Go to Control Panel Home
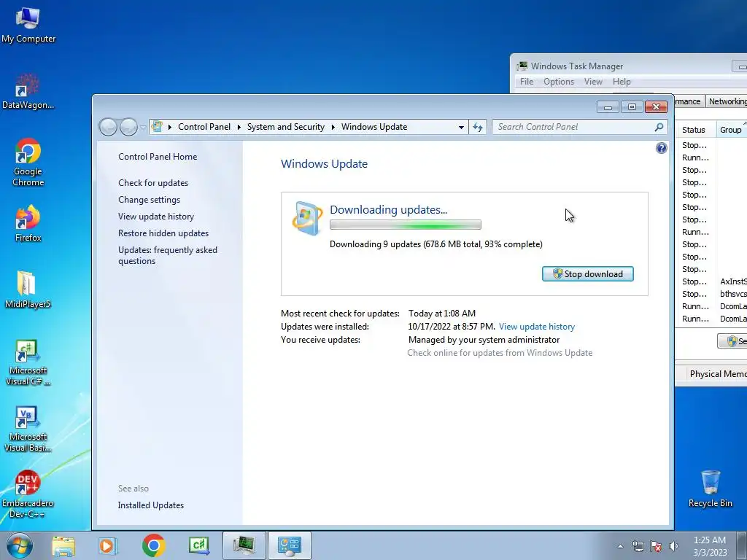747x560 pixels. click(158, 157)
